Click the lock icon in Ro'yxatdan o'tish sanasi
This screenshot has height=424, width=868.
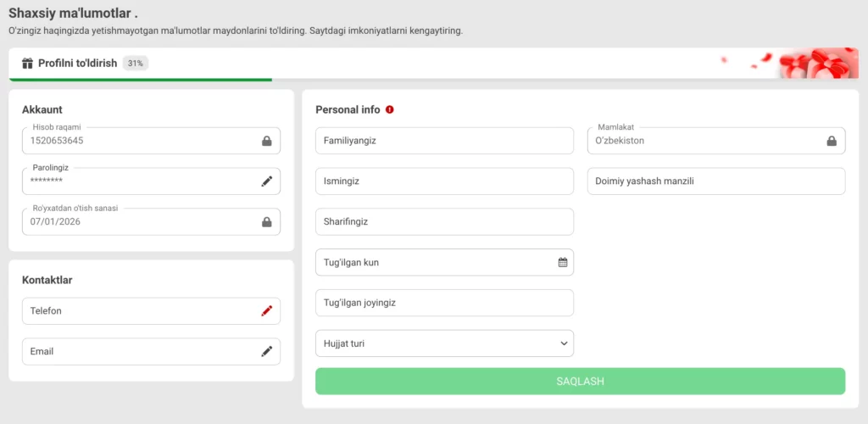tap(267, 222)
